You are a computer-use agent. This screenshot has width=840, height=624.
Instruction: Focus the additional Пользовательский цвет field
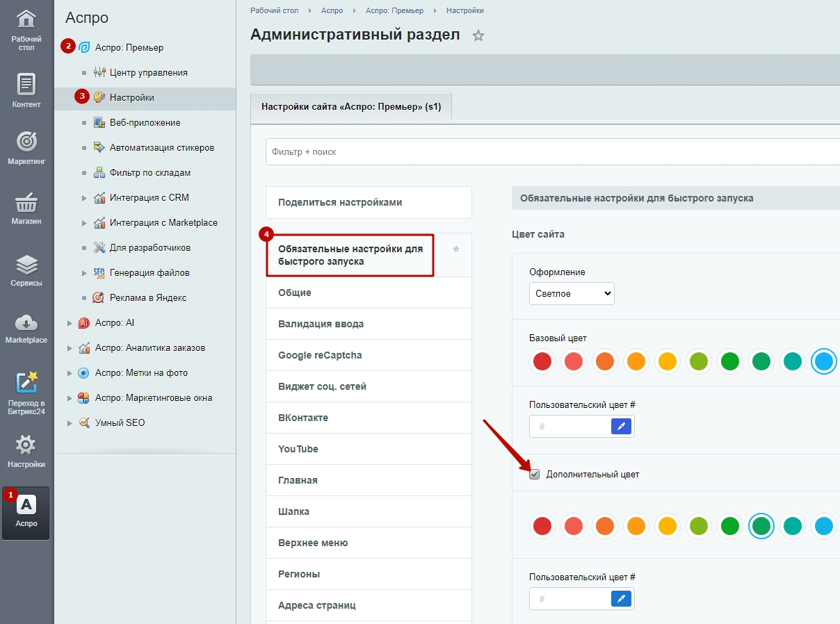(570, 598)
